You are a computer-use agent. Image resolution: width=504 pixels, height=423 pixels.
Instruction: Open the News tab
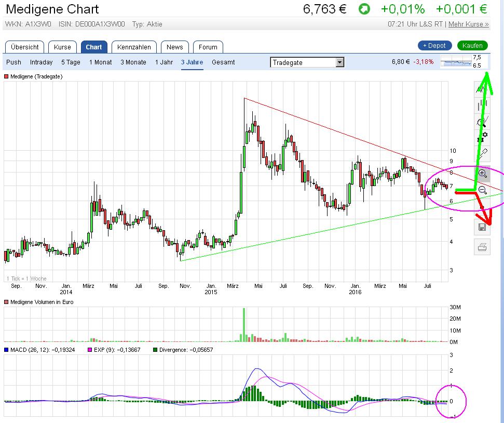click(174, 47)
